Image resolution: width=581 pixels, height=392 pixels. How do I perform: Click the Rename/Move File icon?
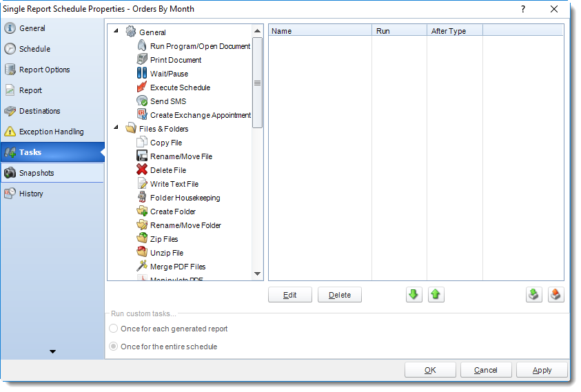(142, 156)
